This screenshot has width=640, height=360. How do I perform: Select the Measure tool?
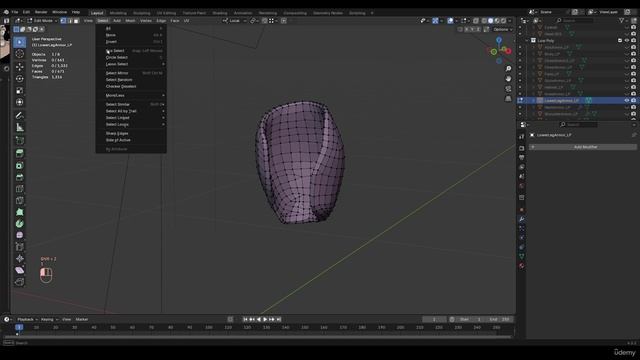pos(20,127)
